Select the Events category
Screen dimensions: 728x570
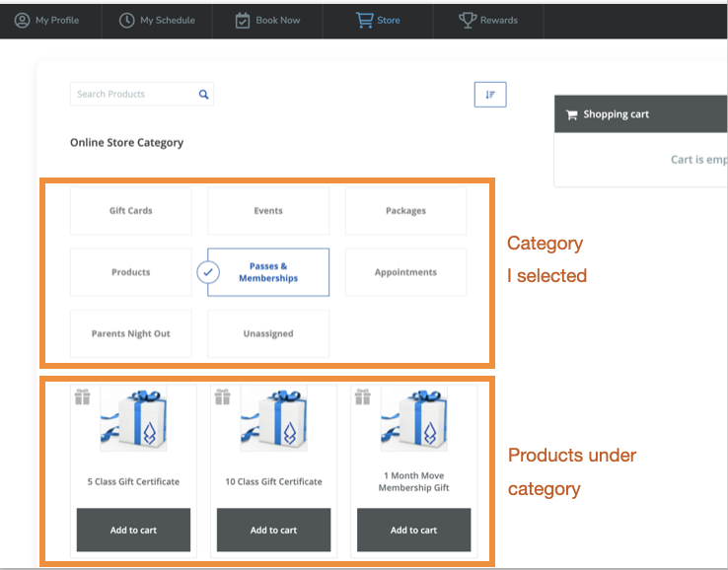point(267,211)
